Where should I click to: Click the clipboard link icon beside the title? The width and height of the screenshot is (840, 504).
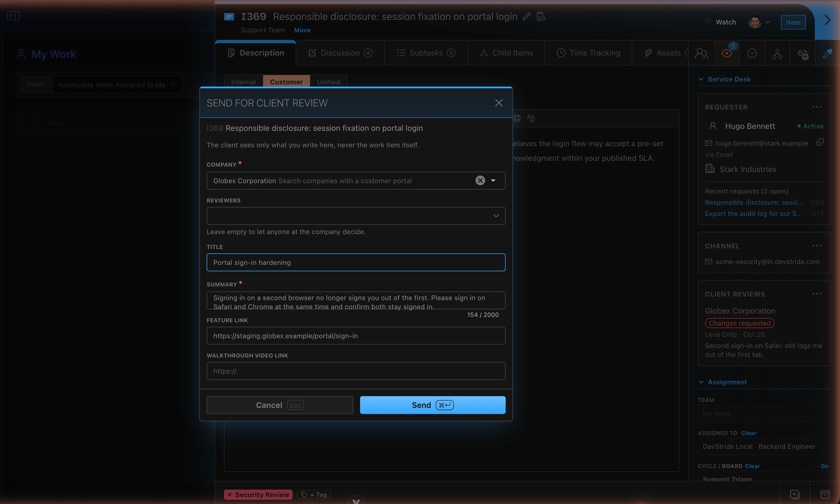point(541,16)
